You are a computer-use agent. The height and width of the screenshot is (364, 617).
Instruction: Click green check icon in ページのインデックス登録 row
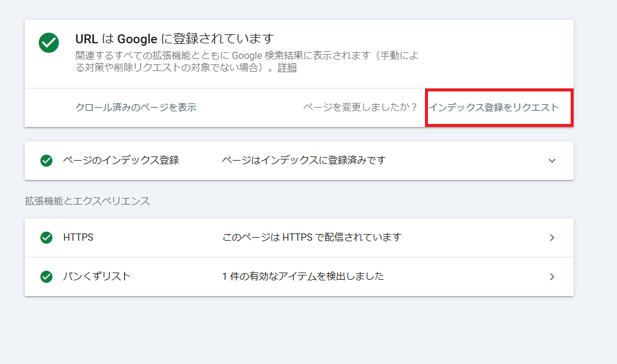[46, 161]
